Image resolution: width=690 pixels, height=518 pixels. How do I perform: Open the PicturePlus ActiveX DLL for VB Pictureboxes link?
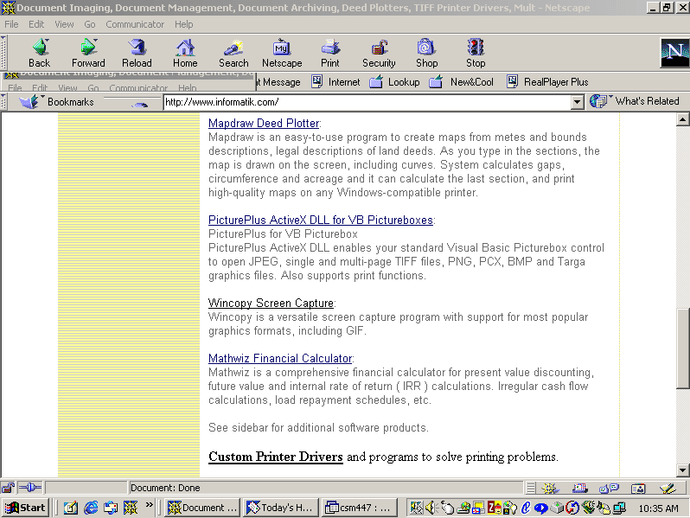pos(320,220)
